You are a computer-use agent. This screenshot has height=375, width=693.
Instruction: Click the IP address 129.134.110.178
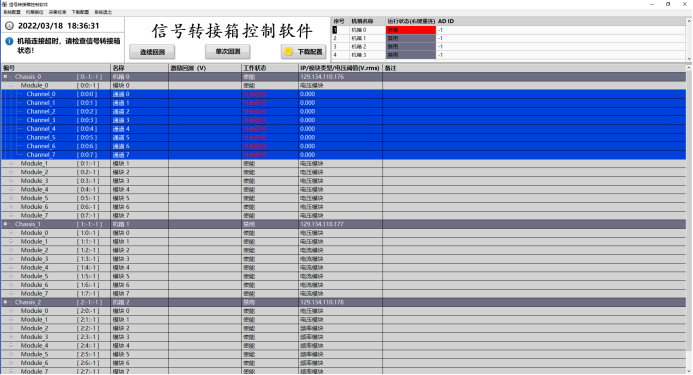pos(322,302)
